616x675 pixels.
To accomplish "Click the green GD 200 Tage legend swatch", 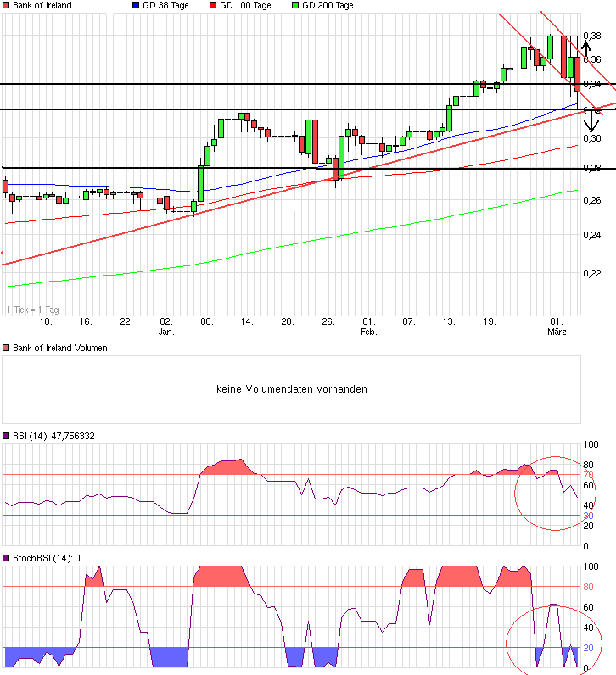I will tap(295, 5).
